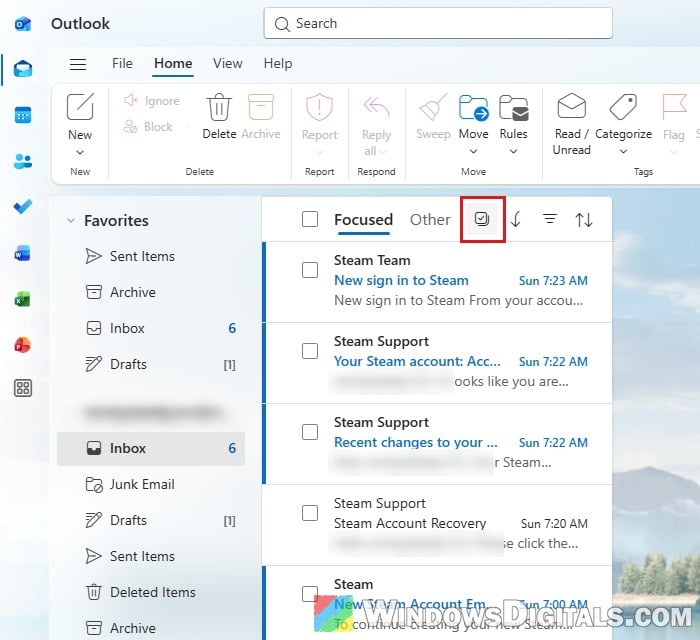Toggle the hamburger navigation pane button
This screenshot has height=640, width=700.
(78, 64)
